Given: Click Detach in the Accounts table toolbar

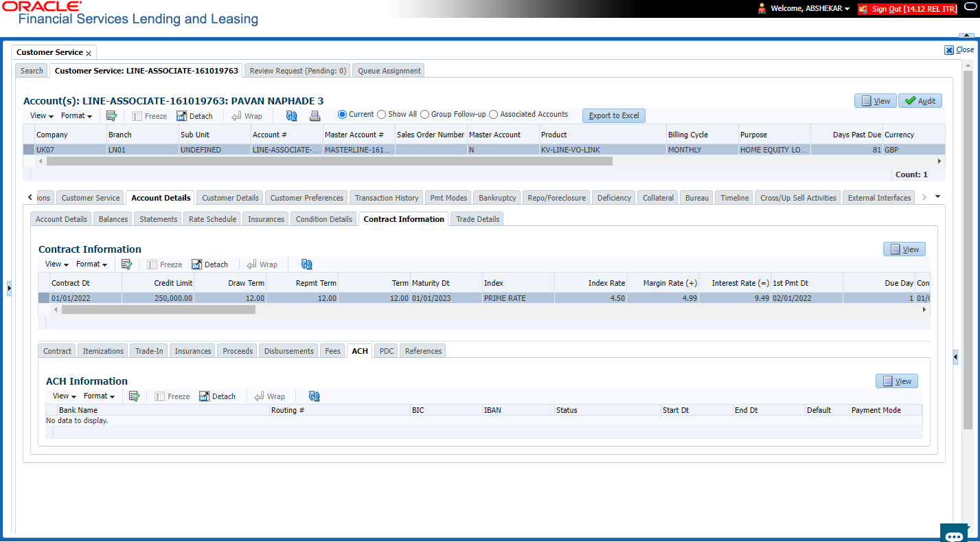Looking at the screenshot, I should click(195, 116).
